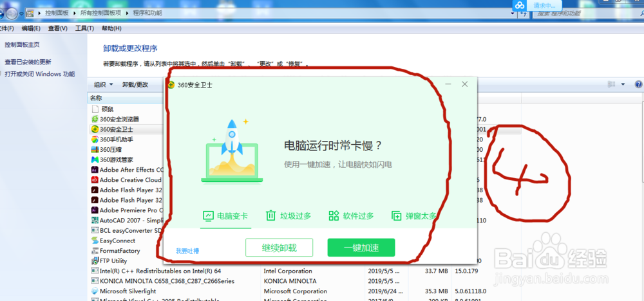Open the view options dropdown arrow
Image resolution: width=644 pixels, height=301 pixels.
(623, 84)
